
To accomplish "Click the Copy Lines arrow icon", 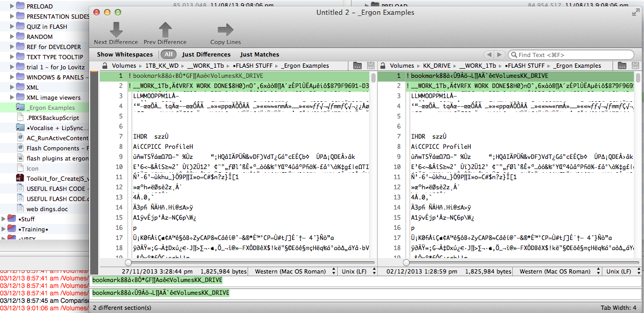I will [225, 29].
